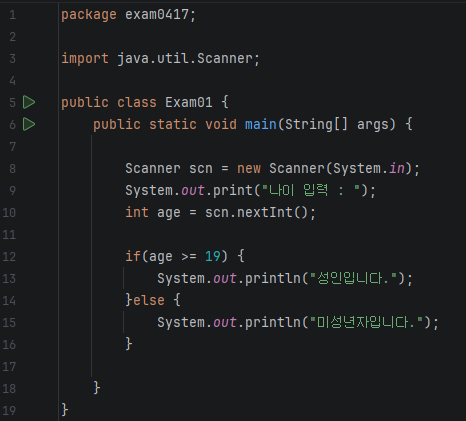The width and height of the screenshot is (466, 421).
Task: Click the scn variable declaration on line 8
Action: click(201, 169)
